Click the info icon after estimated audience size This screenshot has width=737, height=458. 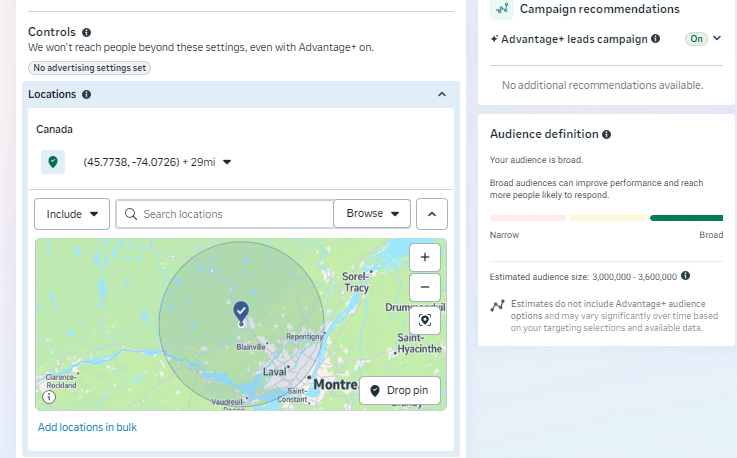coord(686,276)
